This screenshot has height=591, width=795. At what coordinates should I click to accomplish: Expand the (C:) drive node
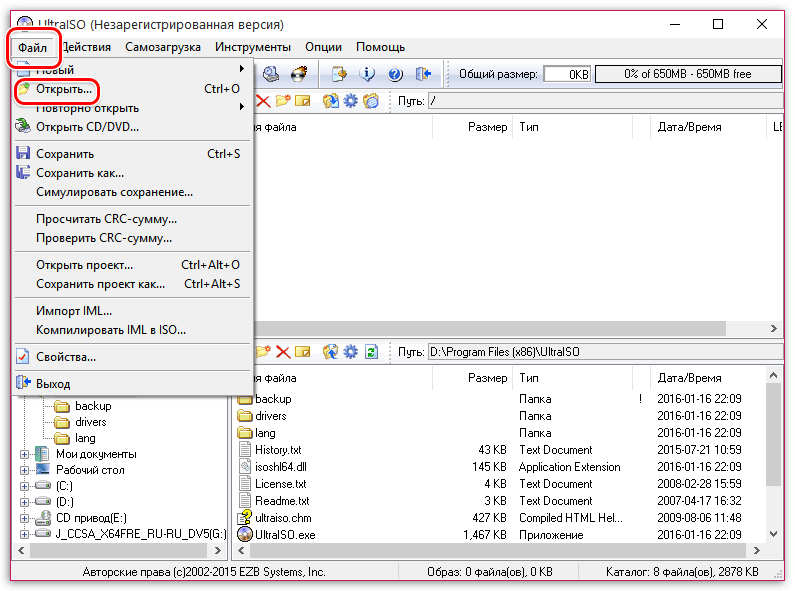click(x=24, y=486)
